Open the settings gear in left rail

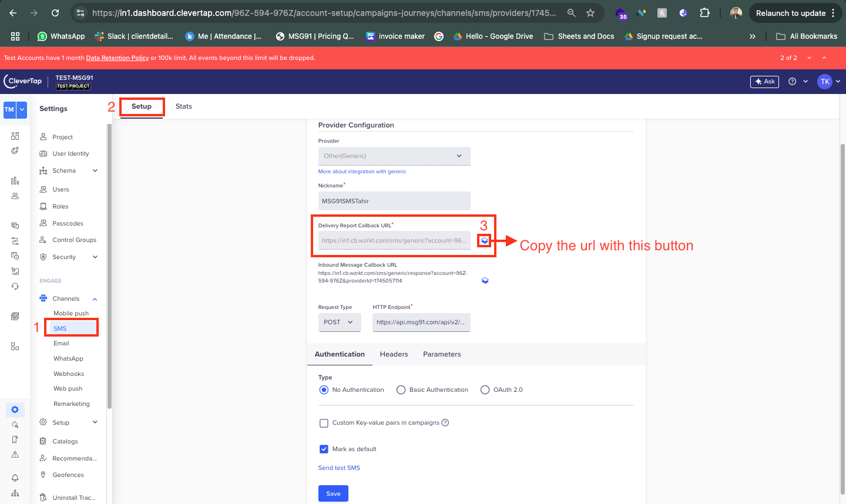click(15, 409)
